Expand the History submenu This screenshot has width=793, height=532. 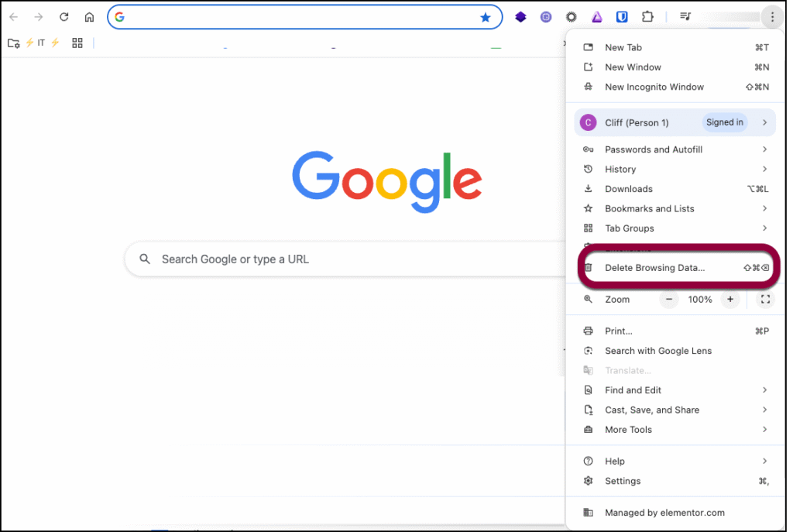pyautogui.click(x=674, y=169)
